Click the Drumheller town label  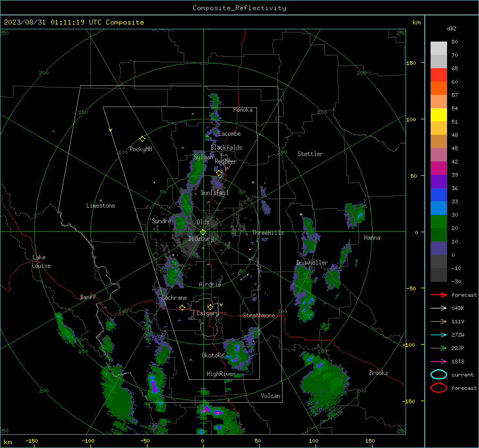tap(312, 263)
